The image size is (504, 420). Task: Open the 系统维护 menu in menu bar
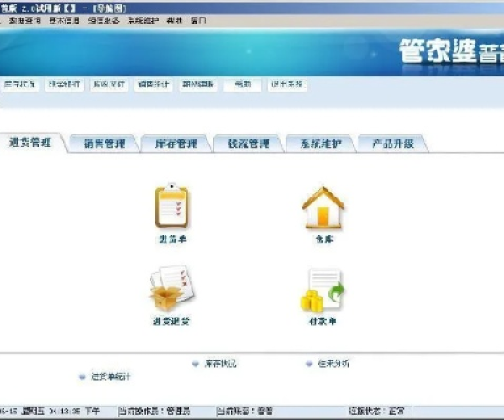tap(143, 21)
